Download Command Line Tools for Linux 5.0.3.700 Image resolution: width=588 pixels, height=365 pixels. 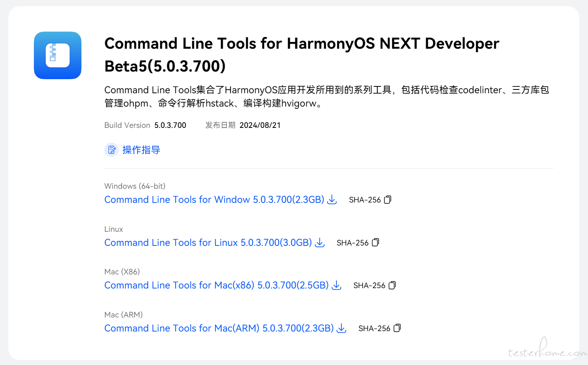pos(208,243)
